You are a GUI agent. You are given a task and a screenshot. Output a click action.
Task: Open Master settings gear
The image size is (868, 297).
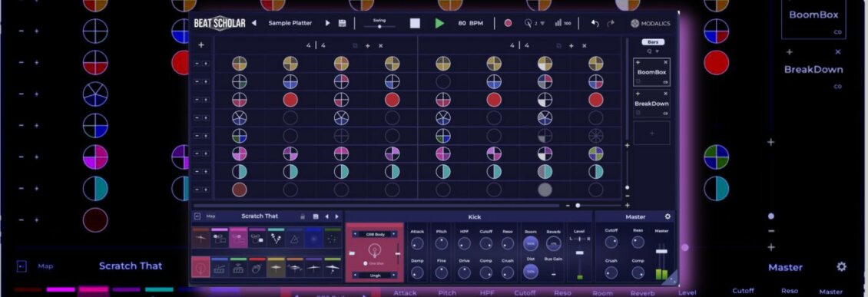pyautogui.click(x=668, y=216)
